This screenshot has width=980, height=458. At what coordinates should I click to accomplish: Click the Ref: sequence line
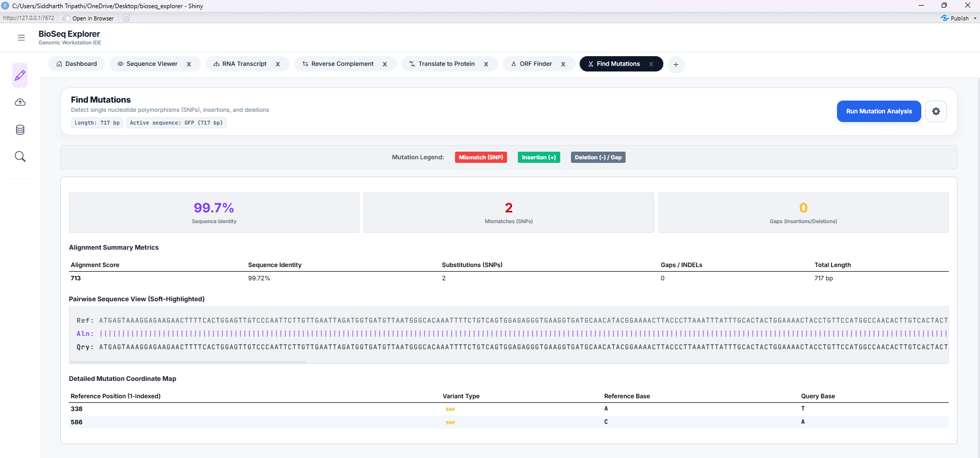512,321
